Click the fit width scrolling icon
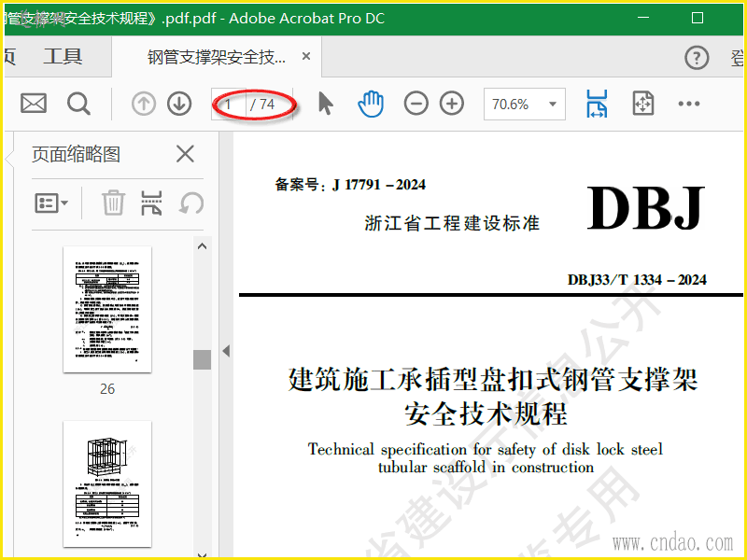Image resolution: width=747 pixels, height=560 pixels. (x=597, y=104)
